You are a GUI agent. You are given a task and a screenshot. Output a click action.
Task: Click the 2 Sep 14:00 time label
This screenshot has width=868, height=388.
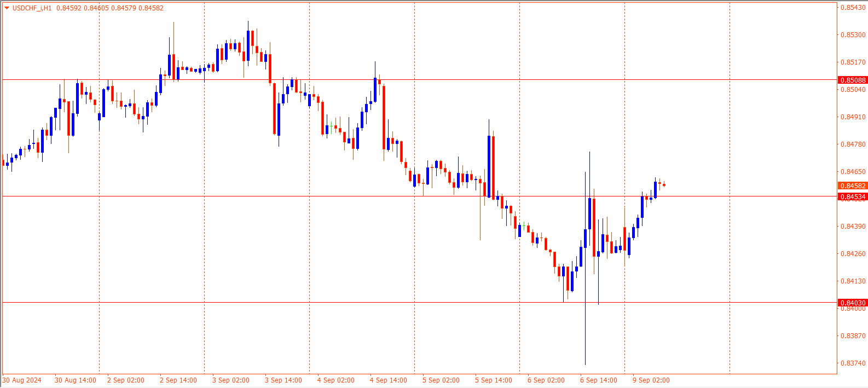pos(178,380)
